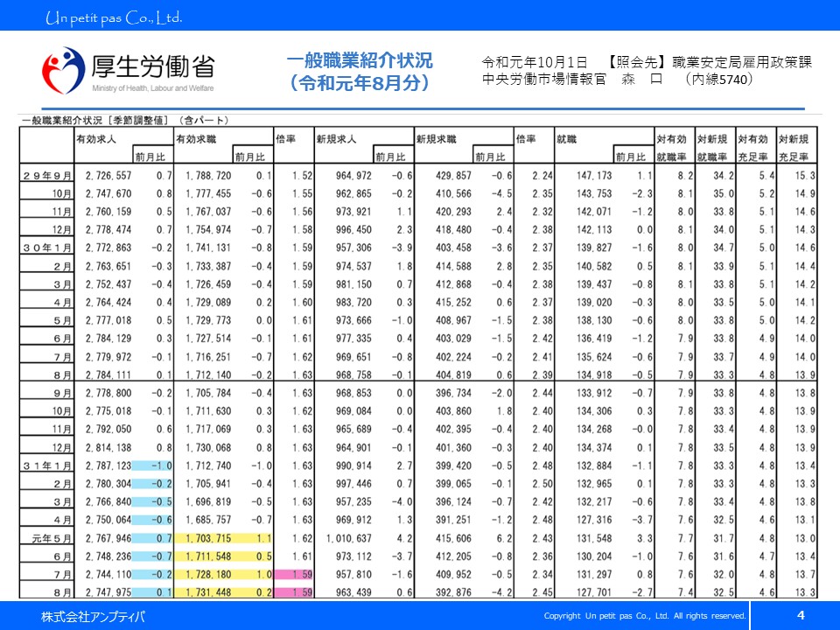Click the yellow highlighted cell "1,711,548"
Screen dimensions: 840x630
click(208, 556)
